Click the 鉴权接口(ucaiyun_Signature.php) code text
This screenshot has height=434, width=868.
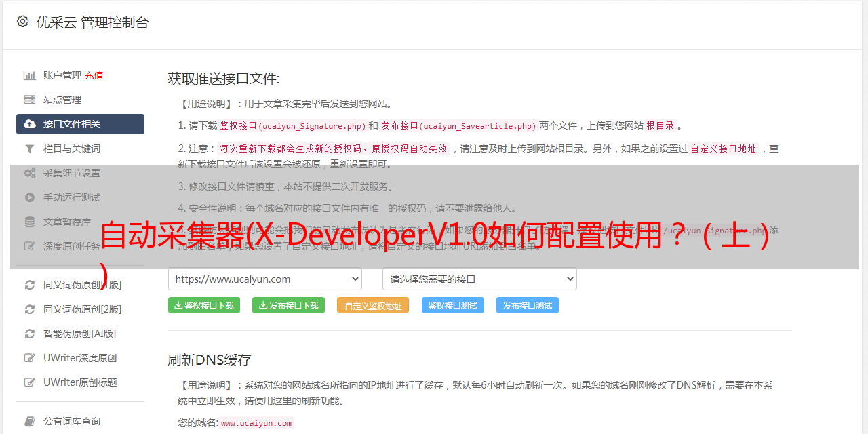coord(293,125)
